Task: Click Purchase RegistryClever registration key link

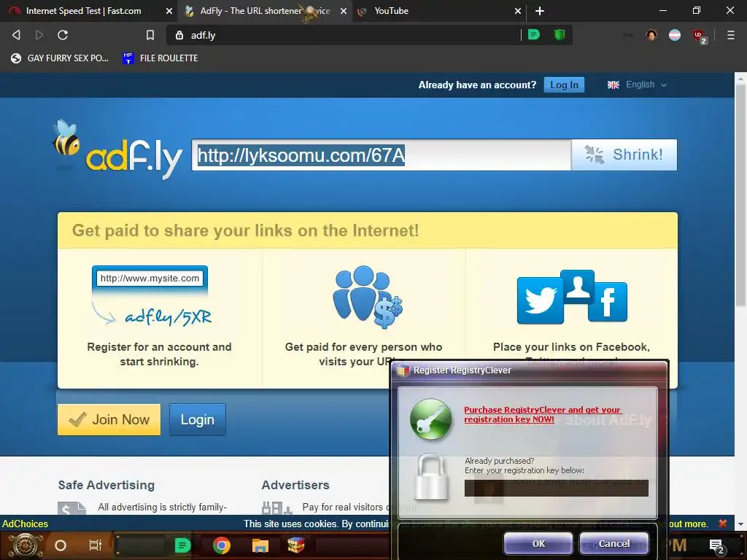Action: pyautogui.click(x=543, y=414)
